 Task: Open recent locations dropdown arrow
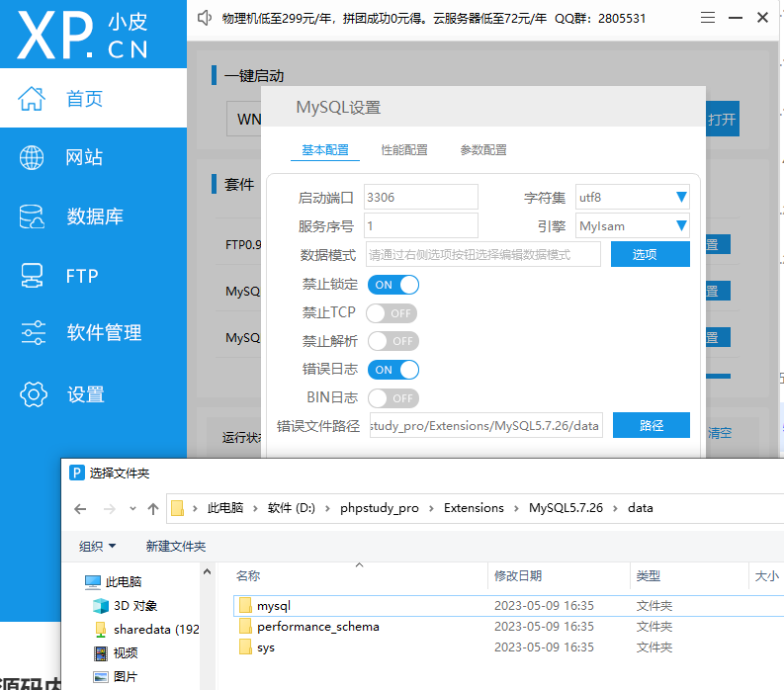tap(132, 508)
